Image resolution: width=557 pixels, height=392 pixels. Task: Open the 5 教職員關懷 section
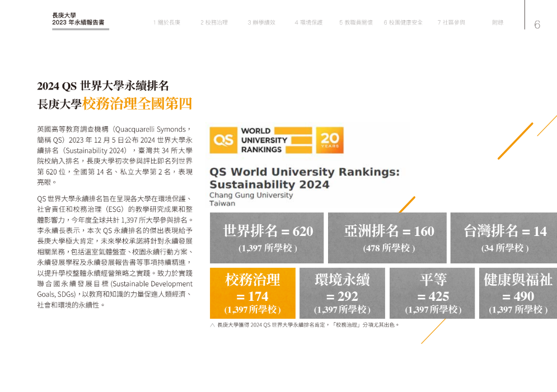(356, 22)
